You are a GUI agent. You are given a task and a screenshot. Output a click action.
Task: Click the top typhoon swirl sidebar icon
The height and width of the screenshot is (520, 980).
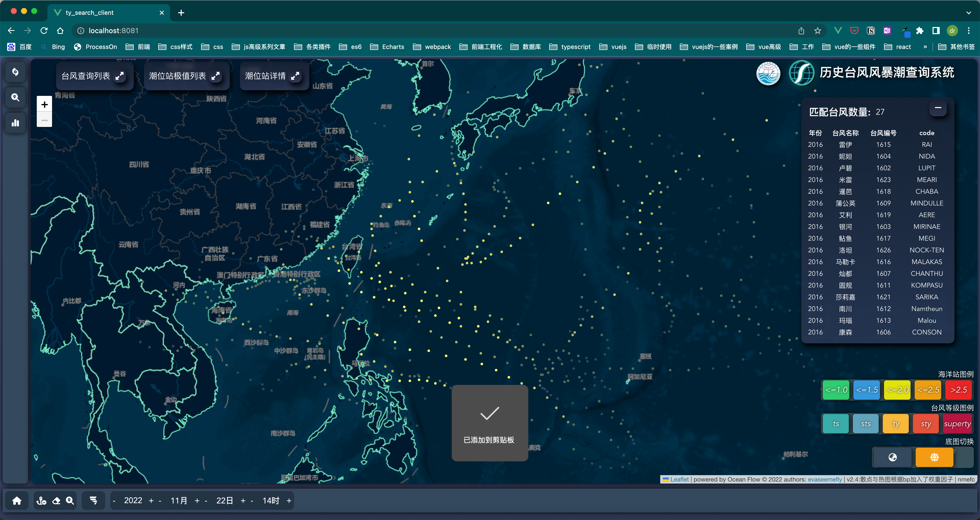point(15,72)
